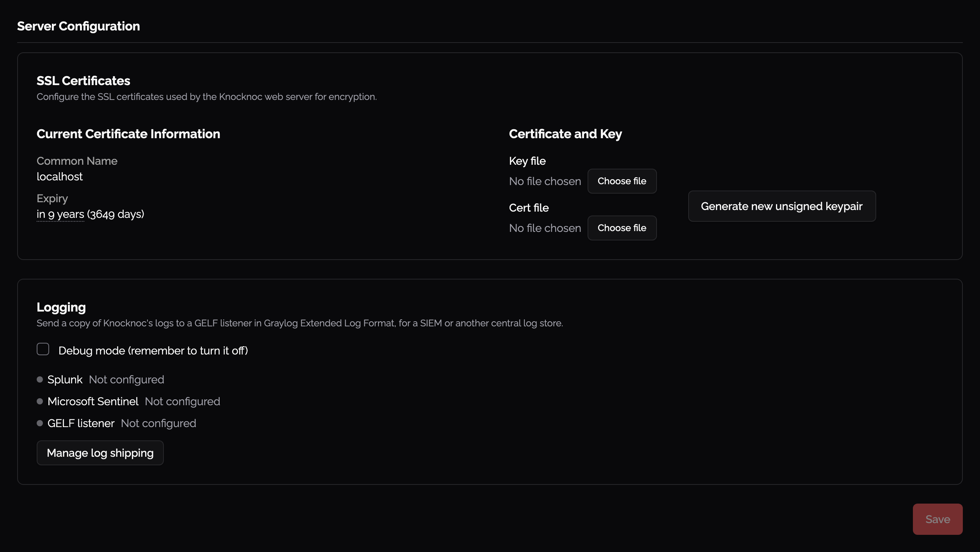Click the GELF listener label
Viewport: 980px width, 552px height.
[81, 423]
